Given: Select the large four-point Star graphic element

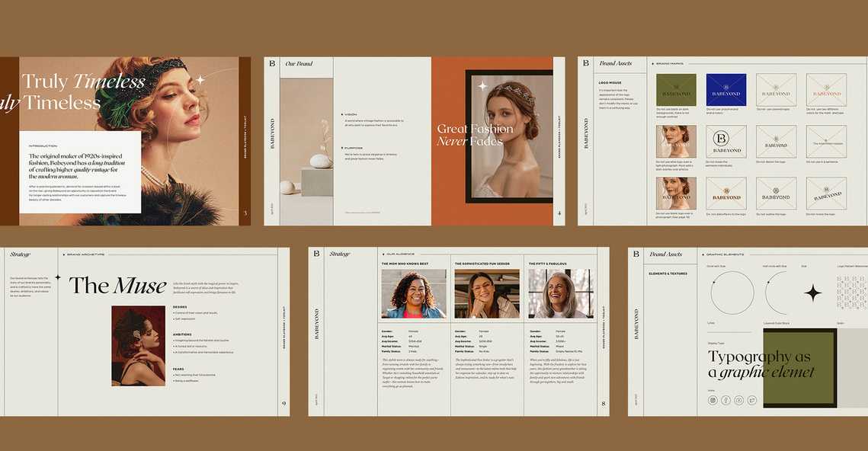Looking at the screenshot, I should [812, 293].
